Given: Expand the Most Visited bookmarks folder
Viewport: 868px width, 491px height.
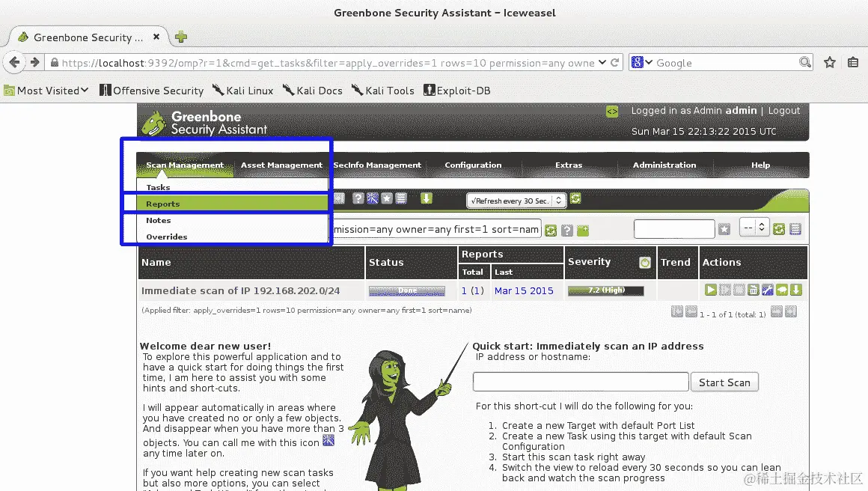Looking at the screenshot, I should (x=46, y=91).
